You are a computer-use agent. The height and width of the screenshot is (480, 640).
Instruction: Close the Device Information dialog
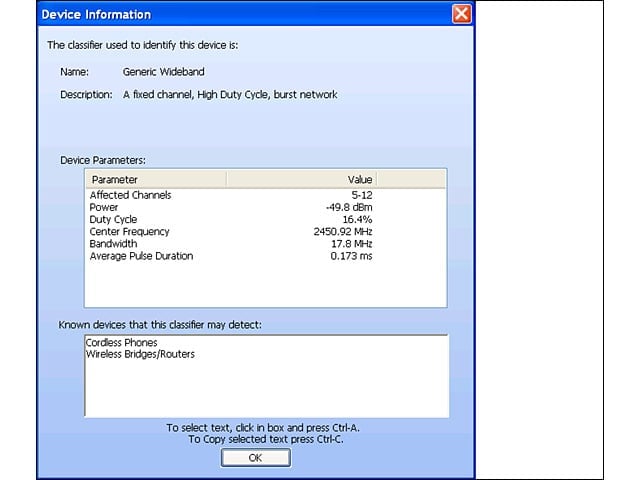click(x=462, y=14)
